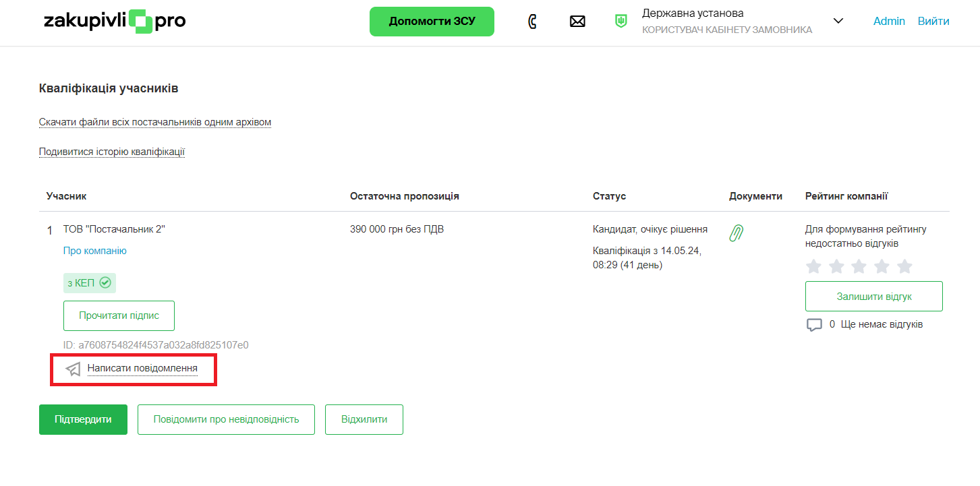980x486 pixels.
Task: Select the fifth rating star
Action: point(904,266)
